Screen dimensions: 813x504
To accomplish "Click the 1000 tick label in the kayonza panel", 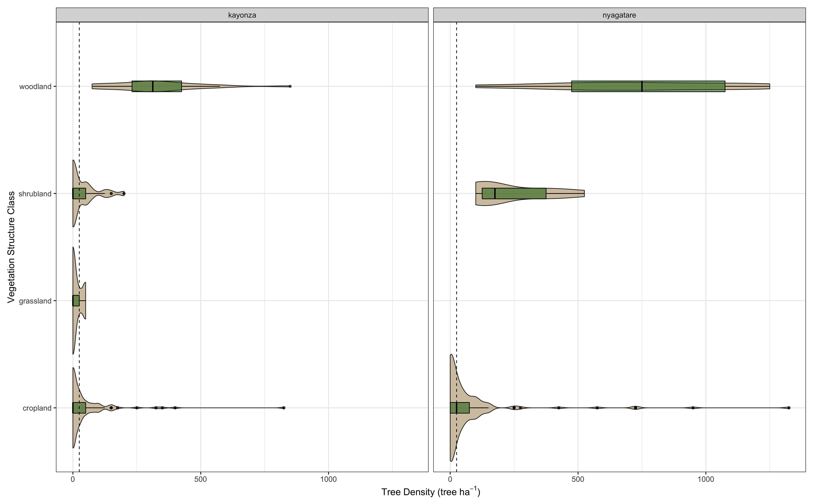I will point(328,480).
